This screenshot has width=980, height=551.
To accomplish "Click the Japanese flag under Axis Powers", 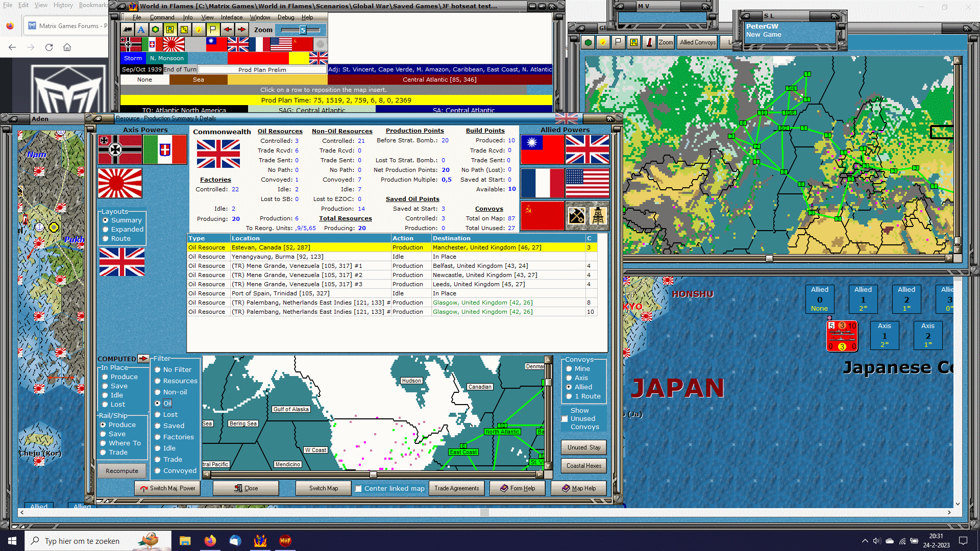I will 120,183.
